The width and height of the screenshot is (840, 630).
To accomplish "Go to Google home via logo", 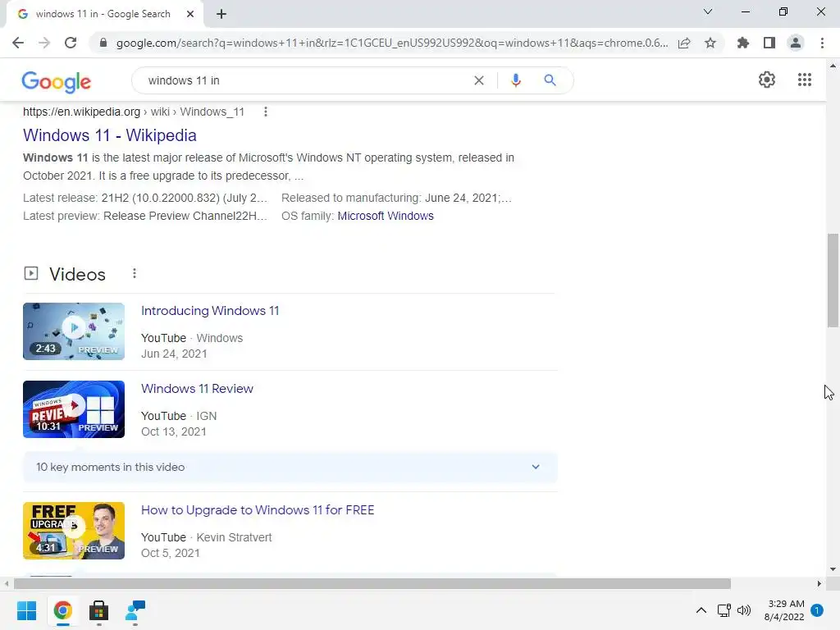I will click(x=57, y=81).
